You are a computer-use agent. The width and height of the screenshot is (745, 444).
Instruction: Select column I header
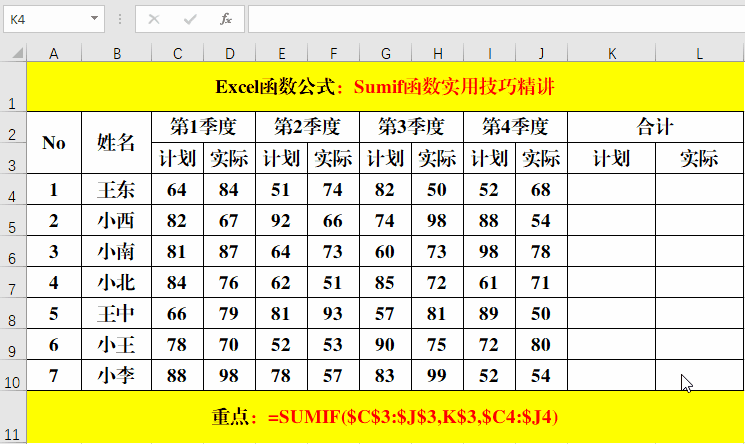[489, 53]
